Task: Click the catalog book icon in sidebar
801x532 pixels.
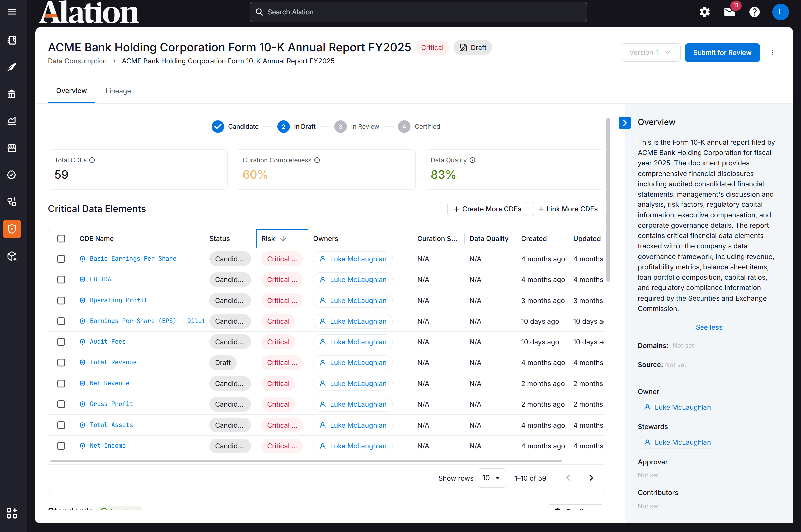Action: pyautogui.click(x=12, y=40)
